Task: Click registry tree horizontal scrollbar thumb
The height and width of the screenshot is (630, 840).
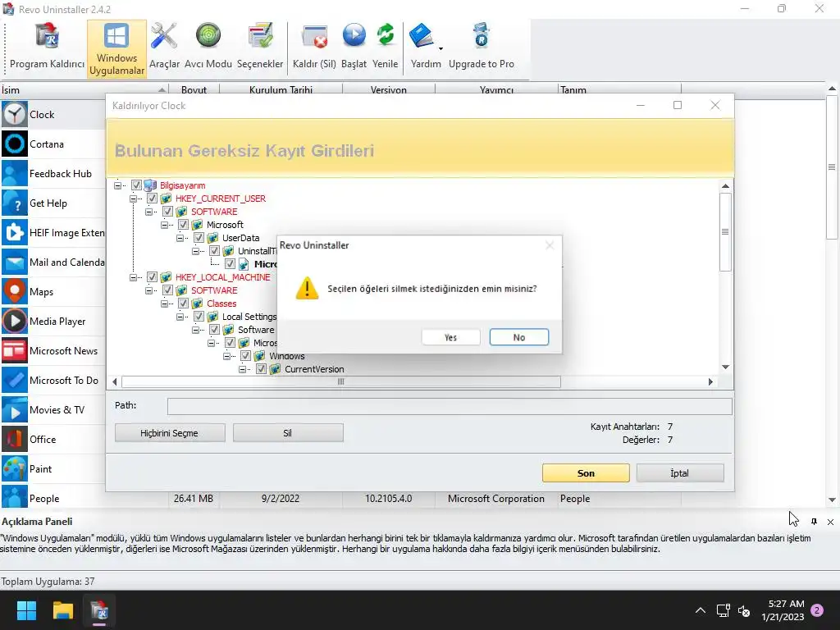Action: pos(340,382)
